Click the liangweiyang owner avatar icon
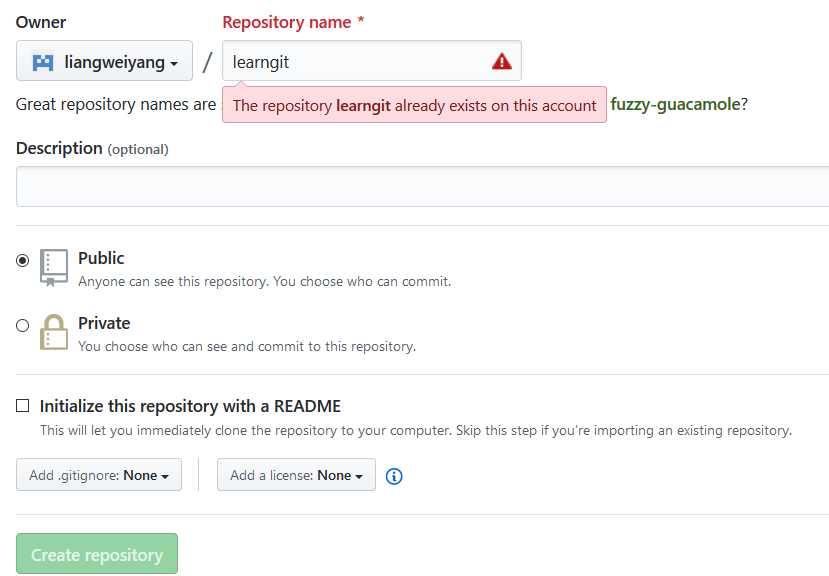 43,62
